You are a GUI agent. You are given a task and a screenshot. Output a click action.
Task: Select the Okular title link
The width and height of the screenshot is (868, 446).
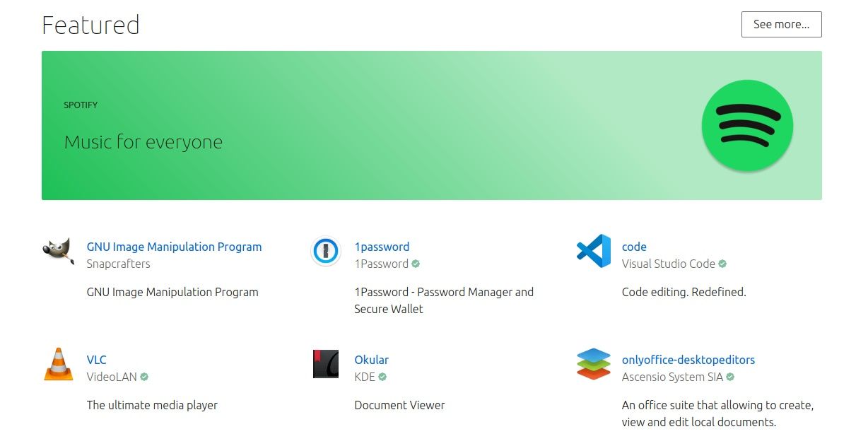coord(371,360)
